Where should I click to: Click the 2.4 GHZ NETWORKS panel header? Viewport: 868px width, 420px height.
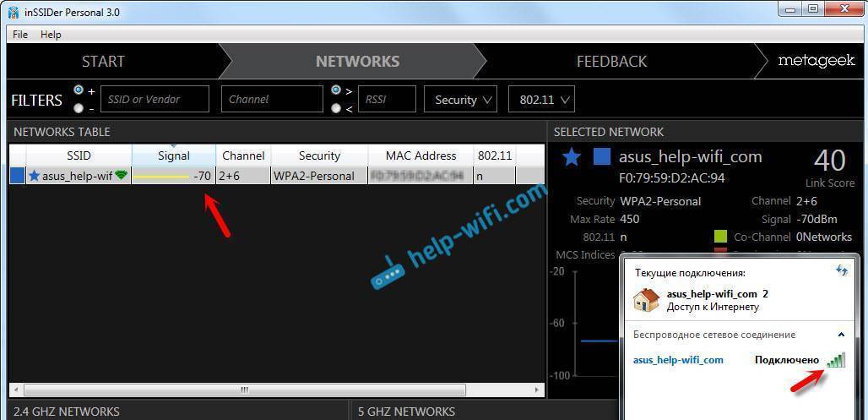point(67,412)
